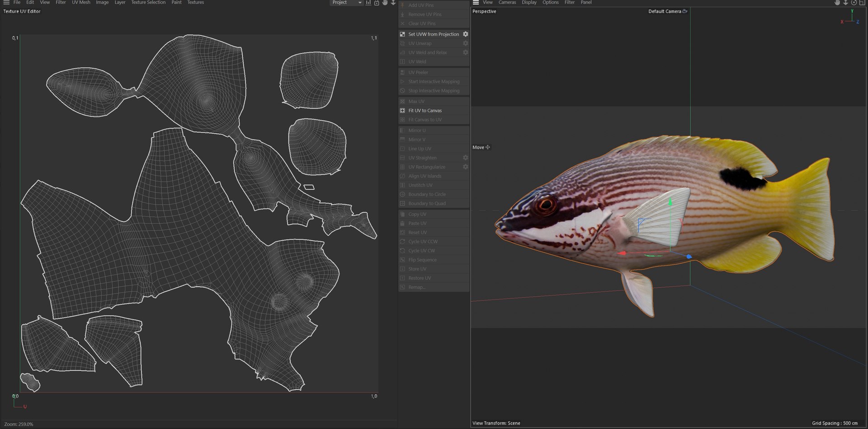Click the Flip Sequence icon
Screen dimensions: 868x429
point(402,260)
